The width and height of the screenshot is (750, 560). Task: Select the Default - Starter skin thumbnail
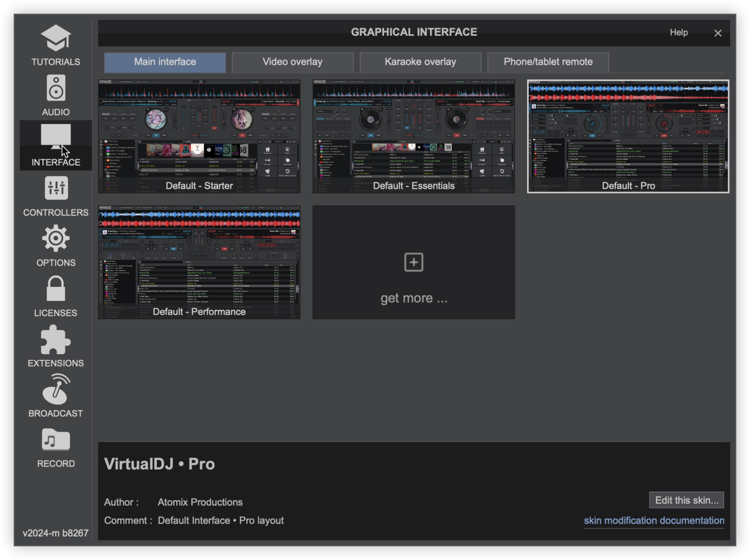(x=199, y=136)
